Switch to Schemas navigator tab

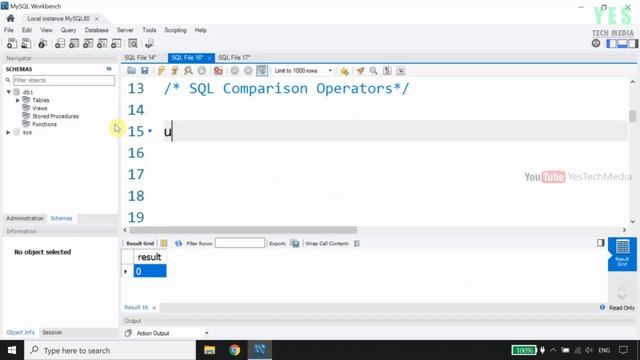pos(61,218)
